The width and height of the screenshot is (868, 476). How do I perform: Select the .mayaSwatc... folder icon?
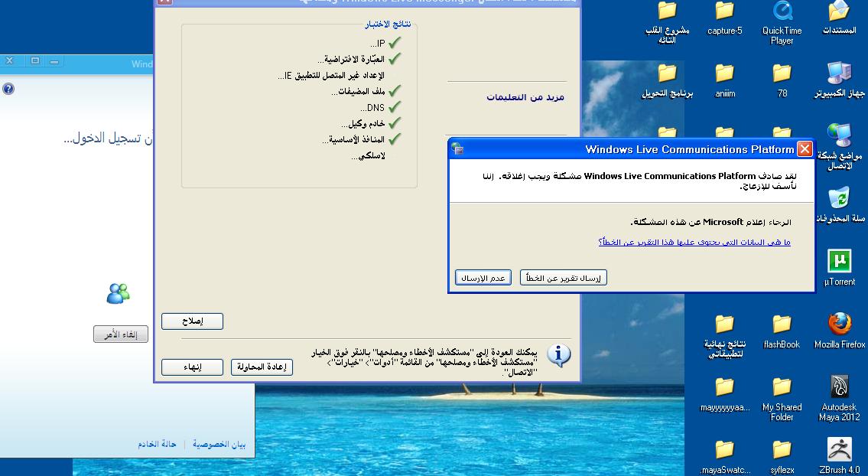tap(725, 457)
